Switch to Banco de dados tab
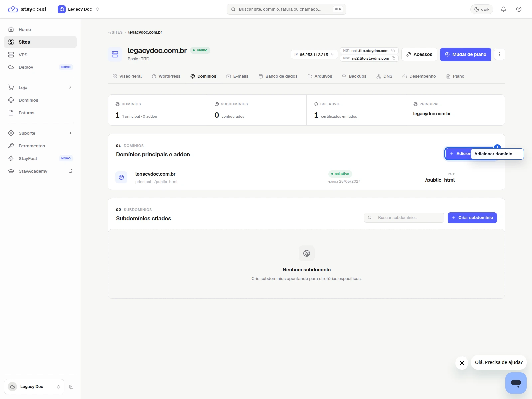Image resolution: width=532 pixels, height=399 pixels. point(278,76)
